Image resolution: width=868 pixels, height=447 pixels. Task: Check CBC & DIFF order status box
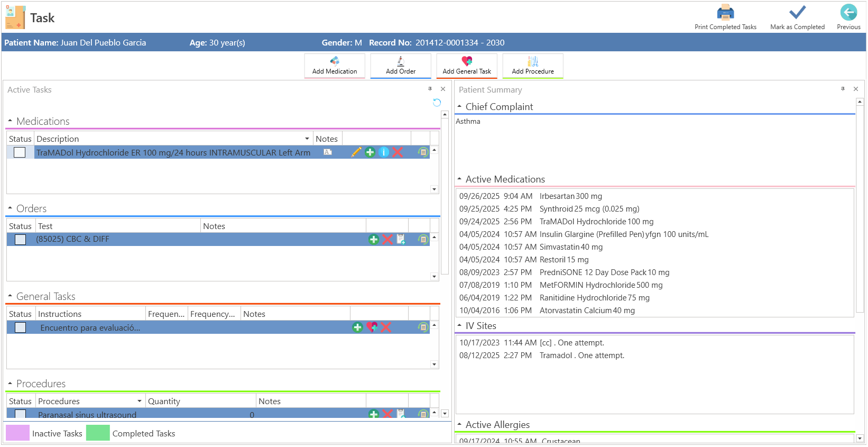20,240
